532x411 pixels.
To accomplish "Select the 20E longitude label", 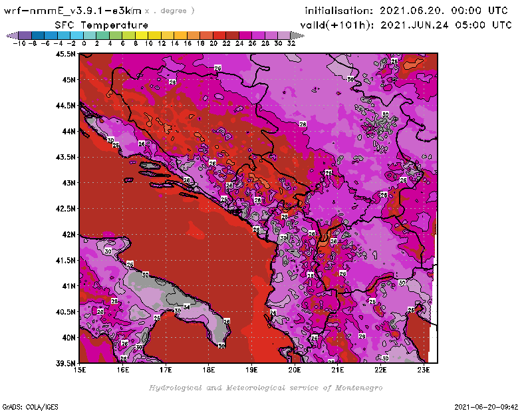I will click(295, 370).
